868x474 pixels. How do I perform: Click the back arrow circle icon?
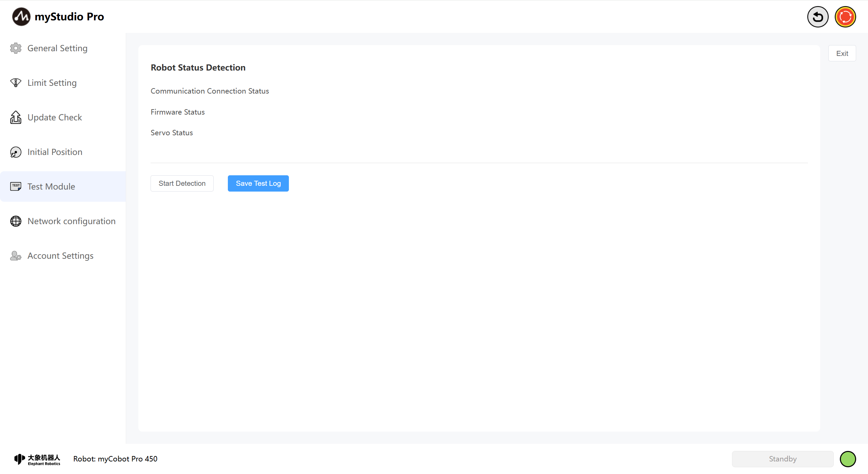[x=817, y=17]
